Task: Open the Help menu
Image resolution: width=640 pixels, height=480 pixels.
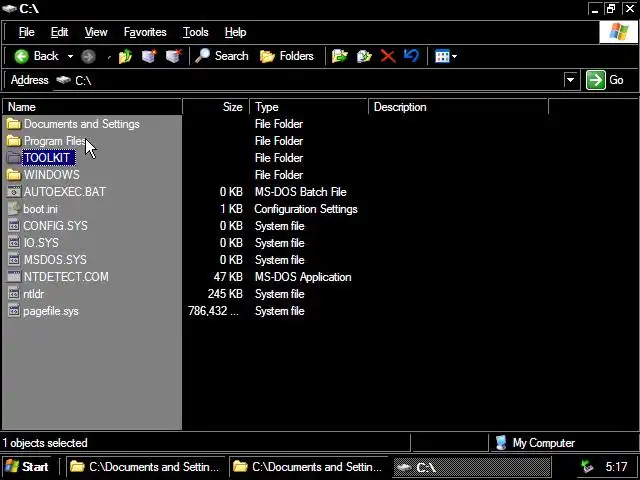Action: click(x=235, y=32)
